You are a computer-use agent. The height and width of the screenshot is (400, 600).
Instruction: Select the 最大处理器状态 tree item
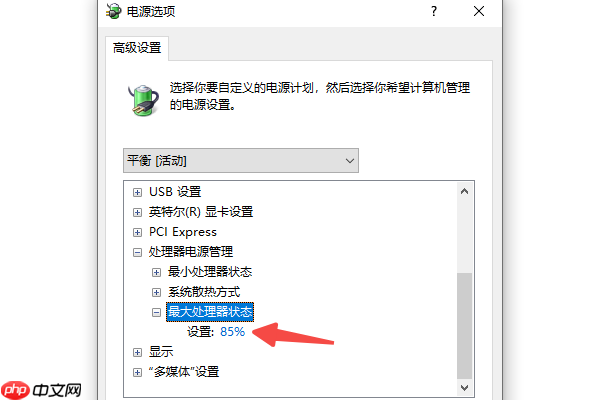(210, 312)
